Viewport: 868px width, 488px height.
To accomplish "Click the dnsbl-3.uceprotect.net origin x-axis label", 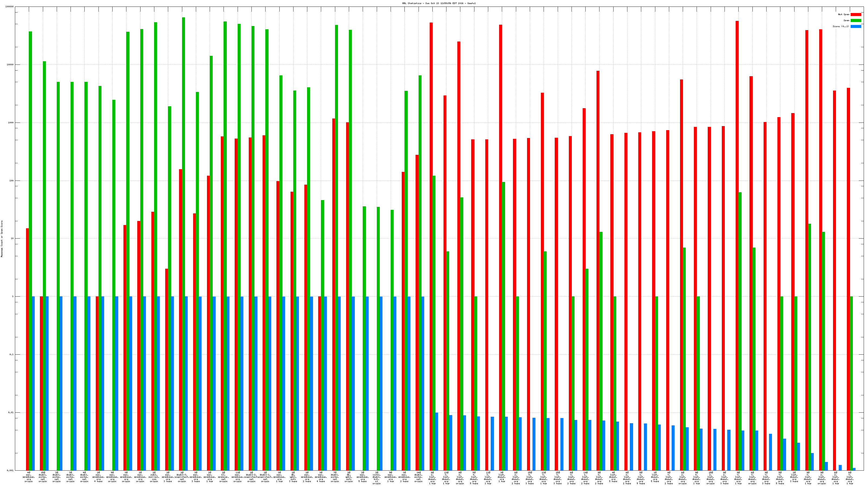I will coord(182,477).
